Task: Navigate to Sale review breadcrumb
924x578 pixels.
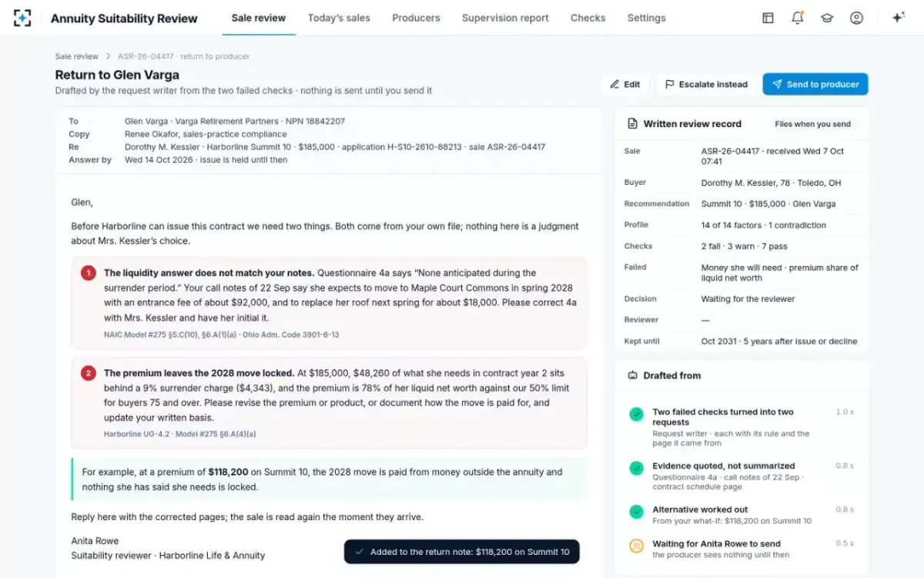Action: click(x=77, y=56)
